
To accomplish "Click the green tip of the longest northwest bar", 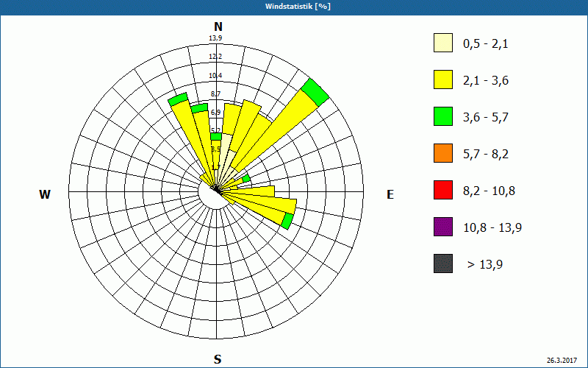I will click(x=178, y=99).
